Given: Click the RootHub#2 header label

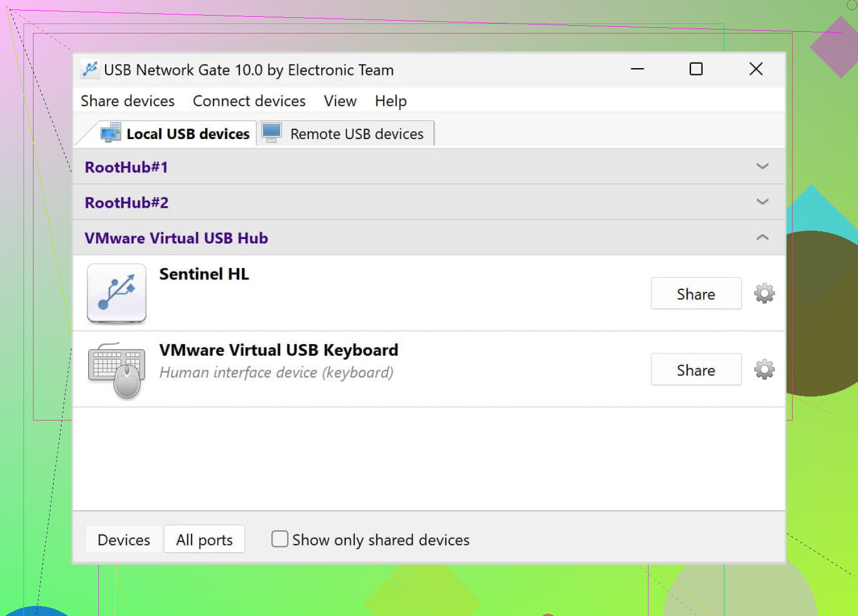Looking at the screenshot, I should [126, 202].
